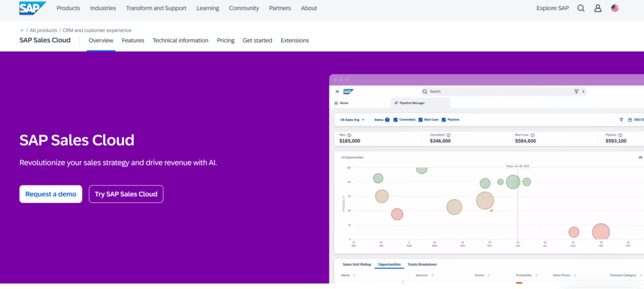This screenshot has width=644, height=289.
Task: Click the info icon next to Pipeline total
Action: [620, 135]
